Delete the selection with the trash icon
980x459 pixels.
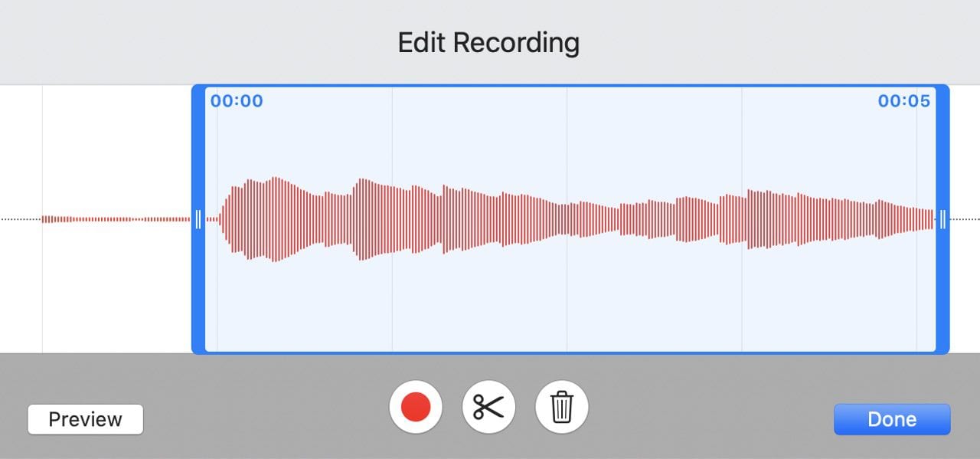562,406
